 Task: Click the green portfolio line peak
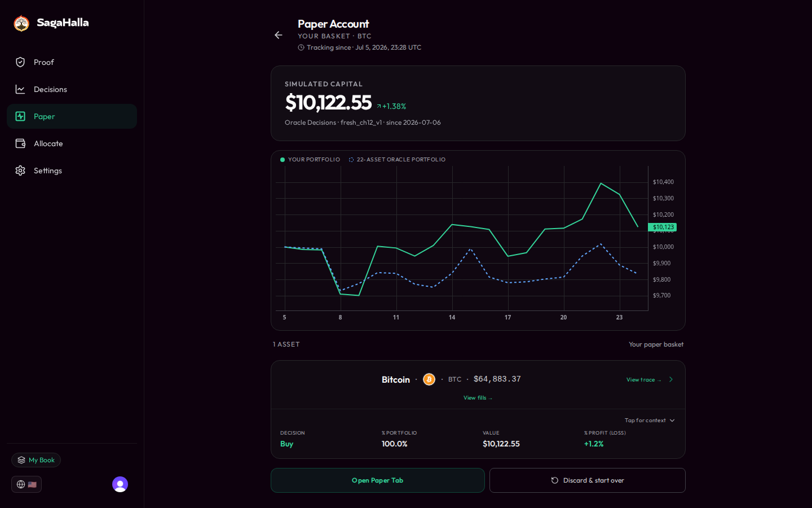click(601, 183)
